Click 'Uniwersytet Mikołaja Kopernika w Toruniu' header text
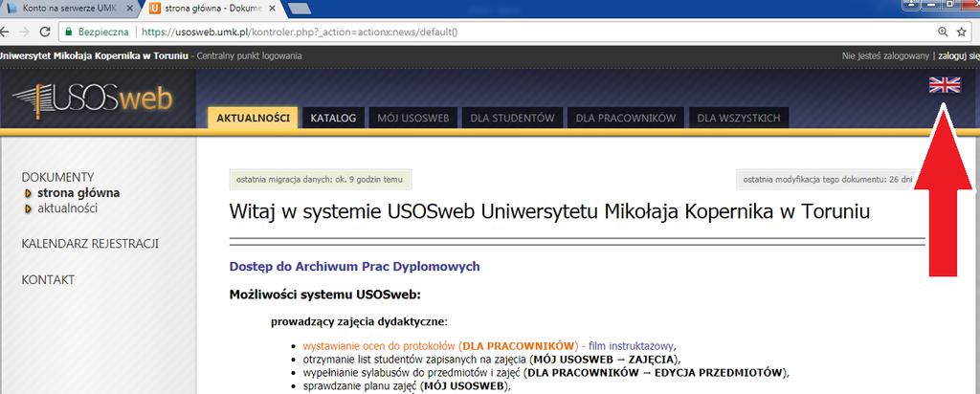Image resolution: width=980 pixels, height=394 pixels. [94, 55]
